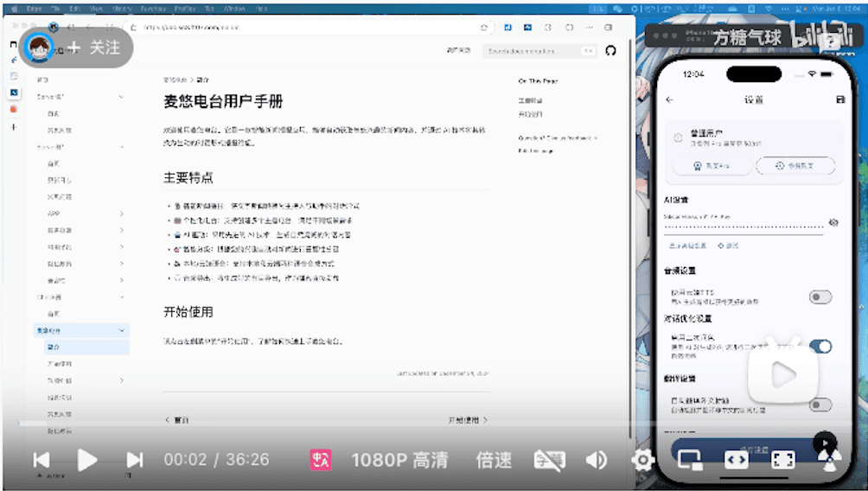
Task: Tap the right outlined button in the 管理用户 card
Action: [795, 165]
